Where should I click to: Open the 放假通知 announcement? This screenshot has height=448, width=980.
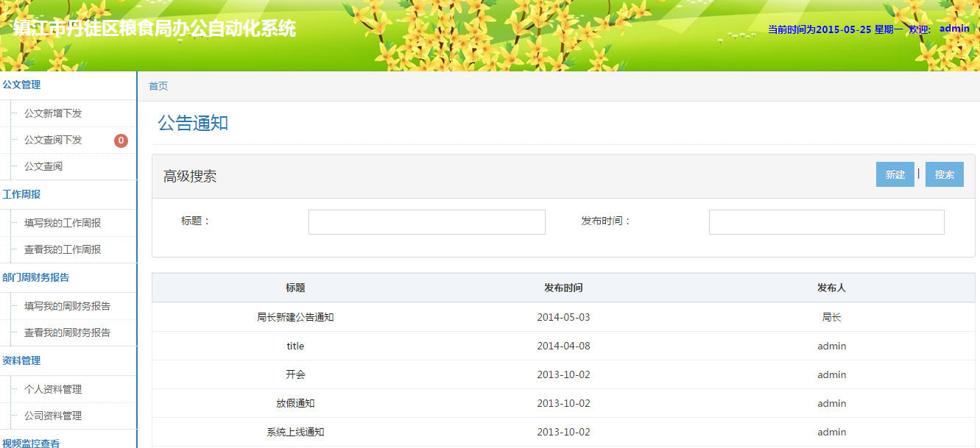(x=295, y=403)
